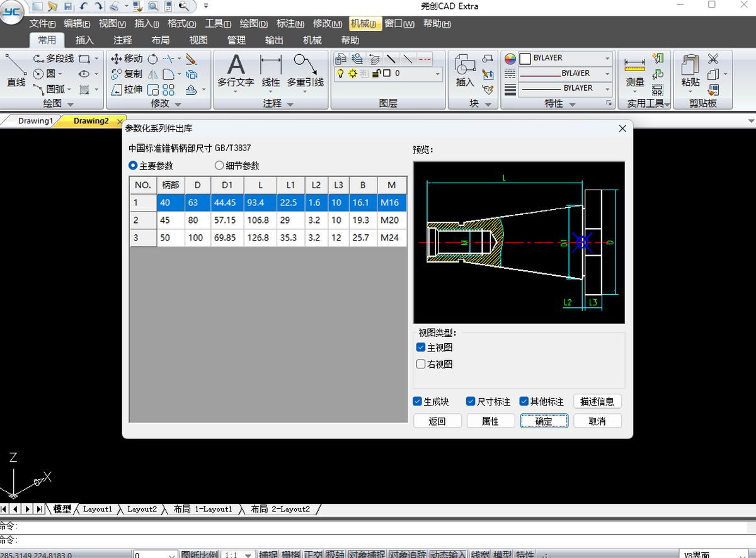Click the command line input field
Screen dimensions: 756x558
[x=378, y=540]
